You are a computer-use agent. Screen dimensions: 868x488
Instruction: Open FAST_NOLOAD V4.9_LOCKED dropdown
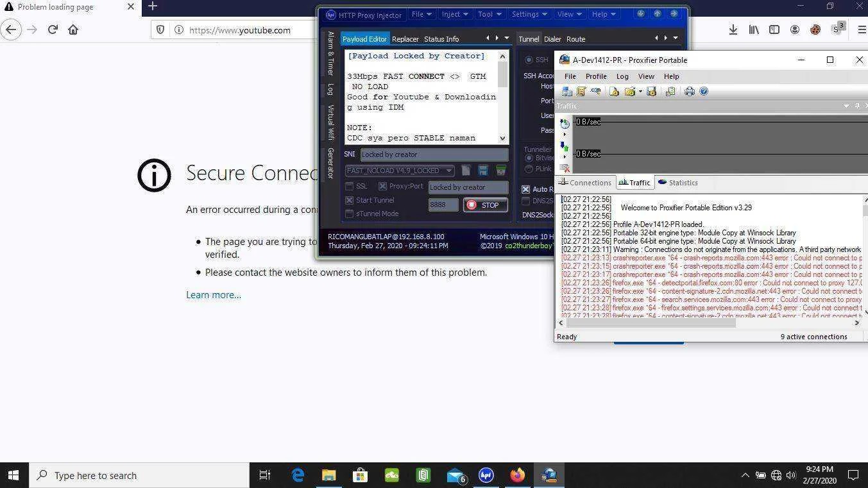pyautogui.click(x=400, y=171)
